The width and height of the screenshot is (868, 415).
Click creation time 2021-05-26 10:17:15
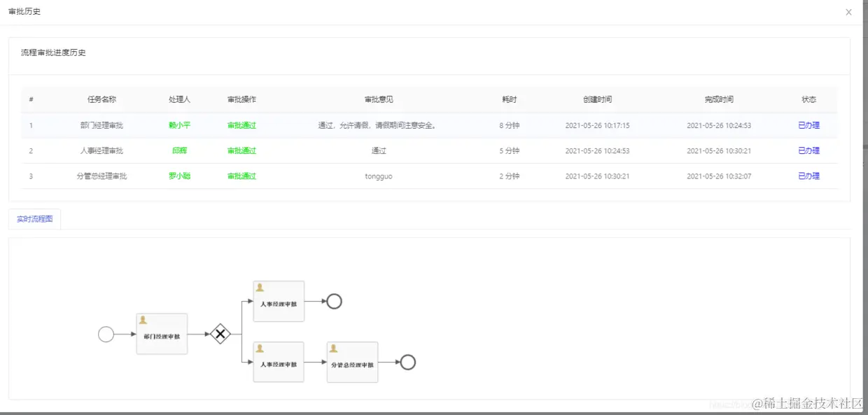point(597,125)
